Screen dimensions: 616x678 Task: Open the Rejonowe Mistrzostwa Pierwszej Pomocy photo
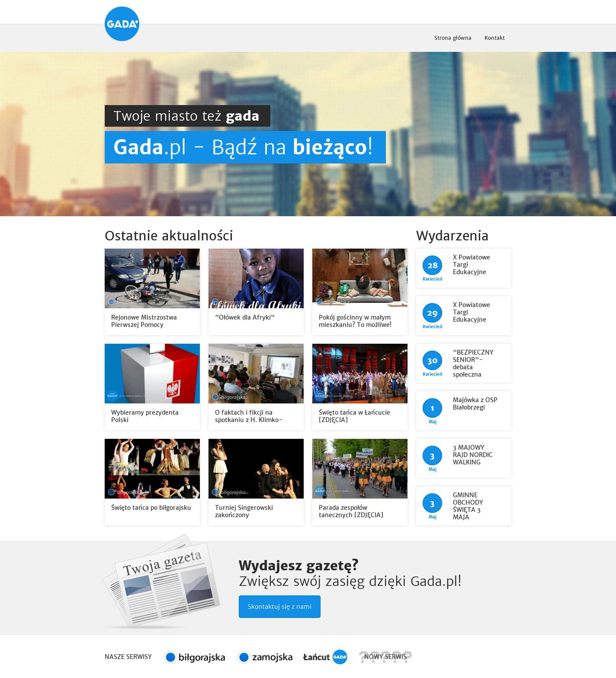(152, 278)
